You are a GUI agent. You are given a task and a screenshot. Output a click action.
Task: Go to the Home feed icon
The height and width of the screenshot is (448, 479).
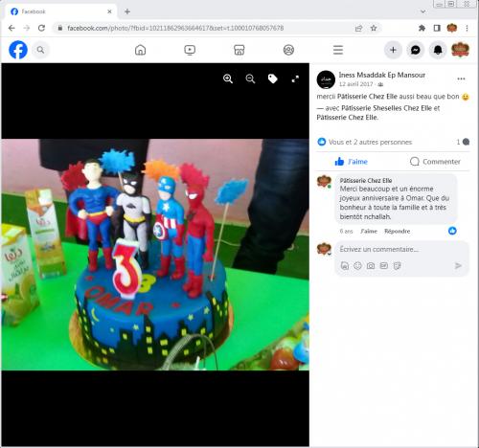(140, 50)
